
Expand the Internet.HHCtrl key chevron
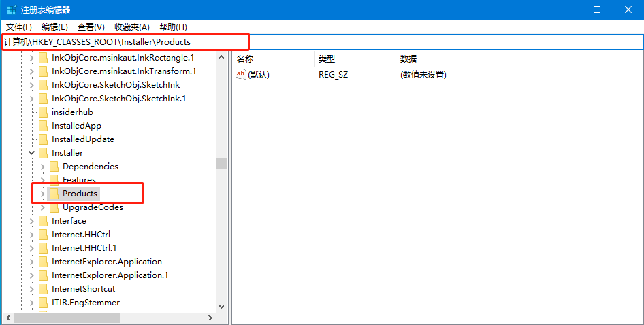coord(31,235)
